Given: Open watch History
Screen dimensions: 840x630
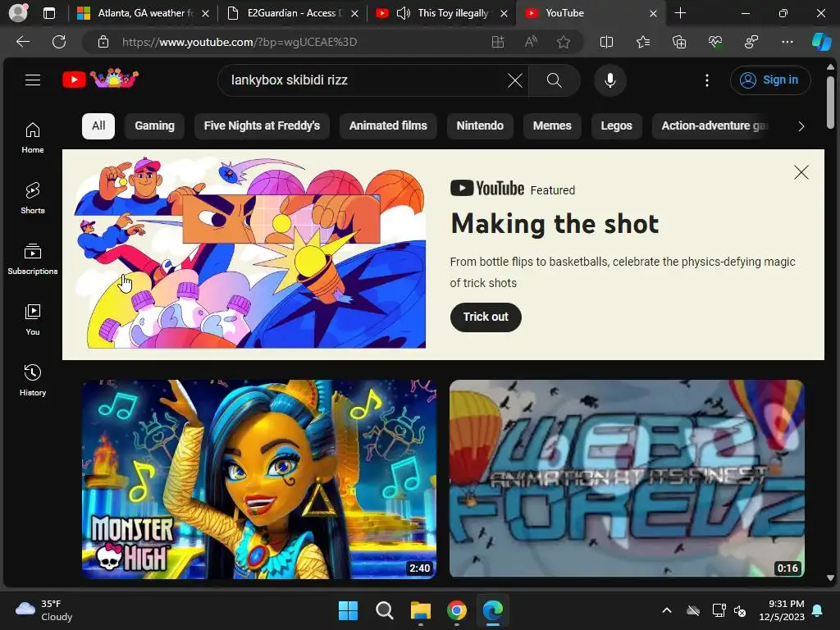Looking at the screenshot, I should (33, 381).
